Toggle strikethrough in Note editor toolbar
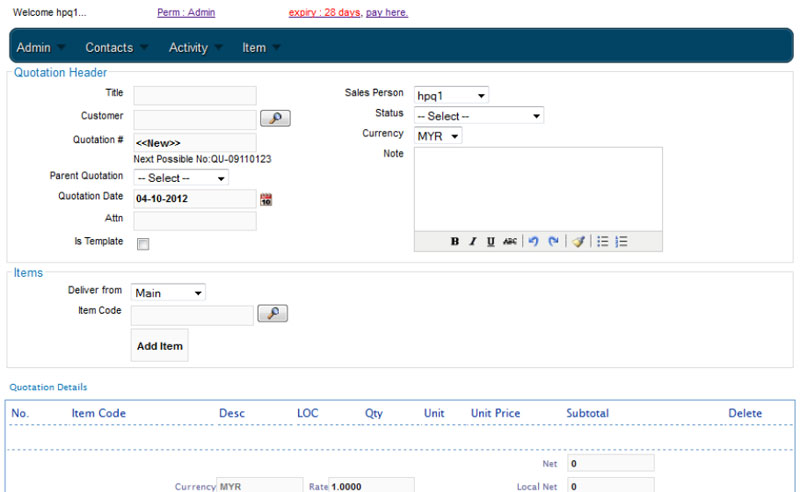800x492 pixels. (x=510, y=242)
